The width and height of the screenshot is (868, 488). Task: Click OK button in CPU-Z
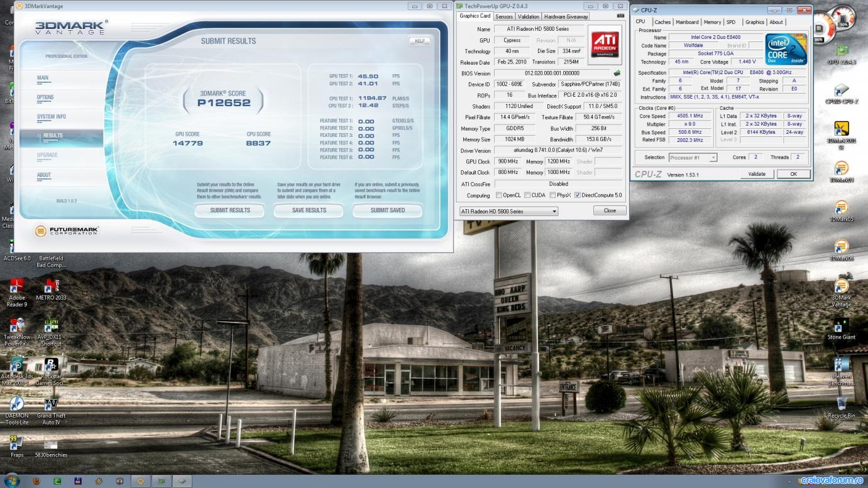[x=793, y=174]
